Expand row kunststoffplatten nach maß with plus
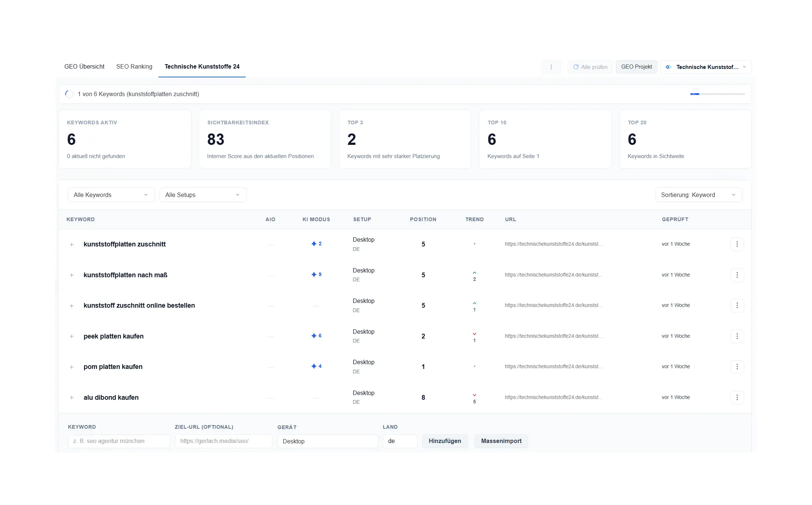Image resolution: width=812 pixels, height=505 pixels. pyautogui.click(x=72, y=275)
